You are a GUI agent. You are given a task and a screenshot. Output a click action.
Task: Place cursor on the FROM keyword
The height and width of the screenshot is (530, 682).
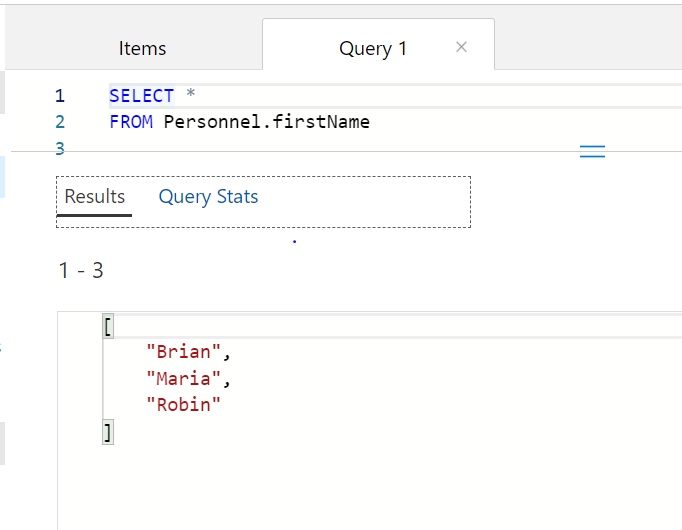pyautogui.click(x=131, y=122)
